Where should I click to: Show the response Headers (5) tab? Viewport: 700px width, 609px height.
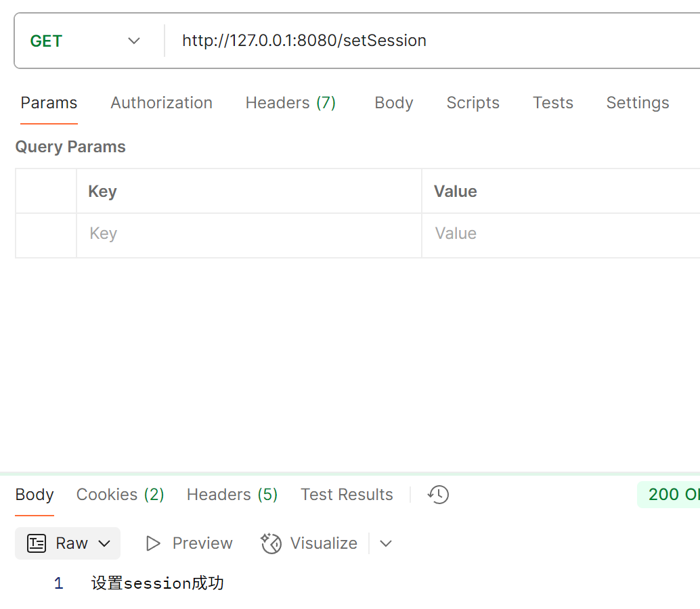click(x=232, y=495)
